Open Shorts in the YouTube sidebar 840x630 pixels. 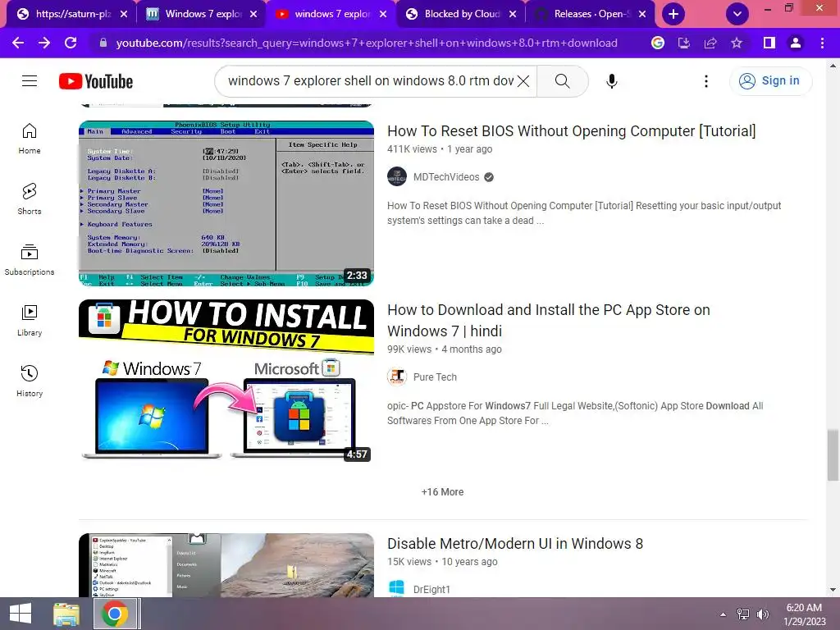30,199
